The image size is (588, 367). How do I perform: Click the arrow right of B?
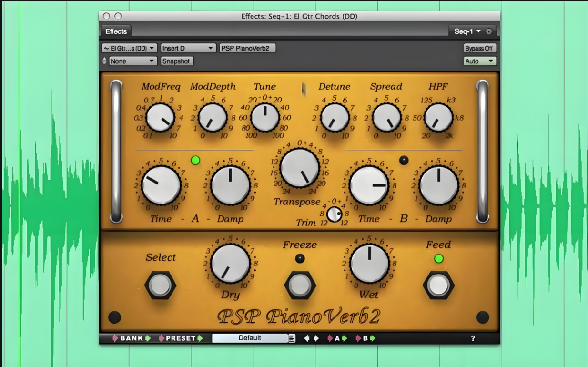click(373, 338)
